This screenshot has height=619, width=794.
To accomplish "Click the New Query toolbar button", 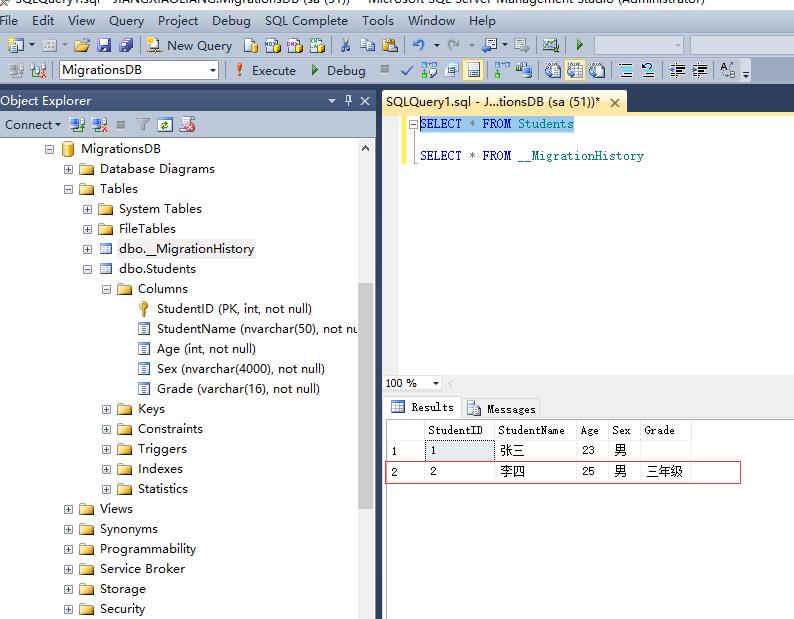I will click(x=189, y=45).
